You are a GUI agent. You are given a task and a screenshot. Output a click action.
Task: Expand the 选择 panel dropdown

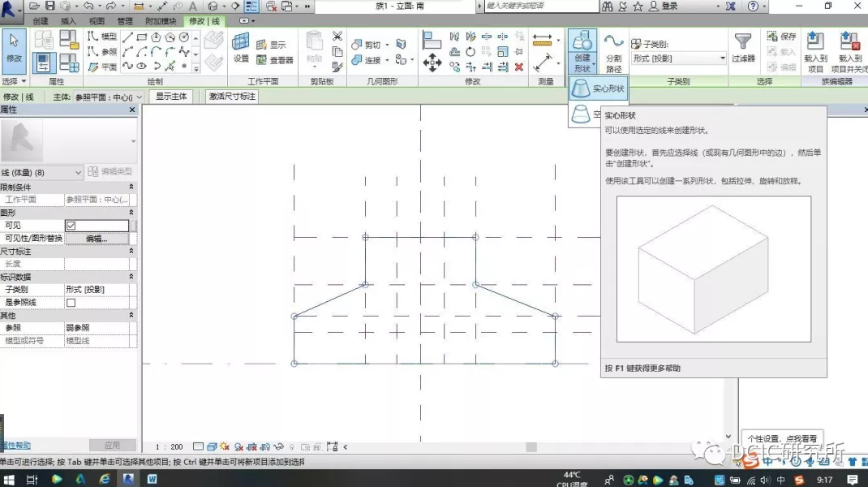click(x=14, y=81)
